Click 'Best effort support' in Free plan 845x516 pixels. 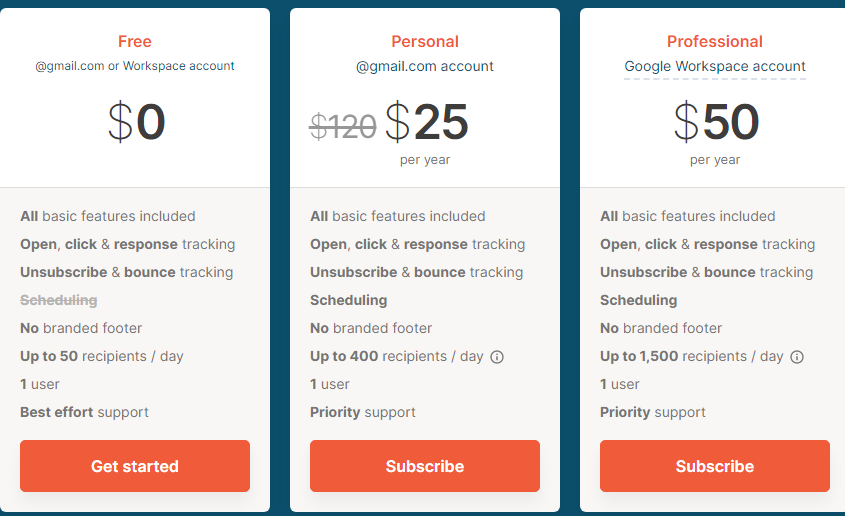[84, 412]
